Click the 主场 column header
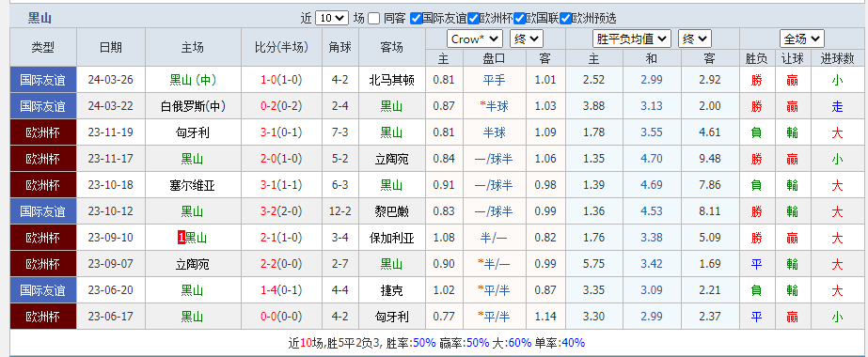Screen dimensions: 868x357 tap(193, 48)
